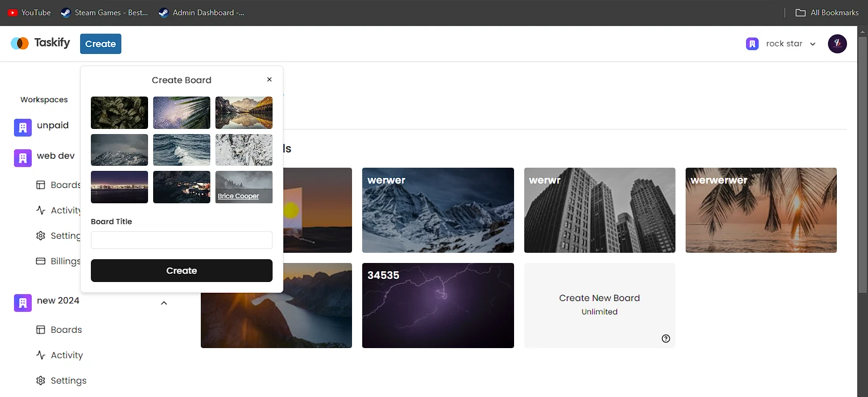Image resolution: width=868 pixels, height=397 pixels.
Task: Click the Create New Board tile
Action: pos(600,306)
